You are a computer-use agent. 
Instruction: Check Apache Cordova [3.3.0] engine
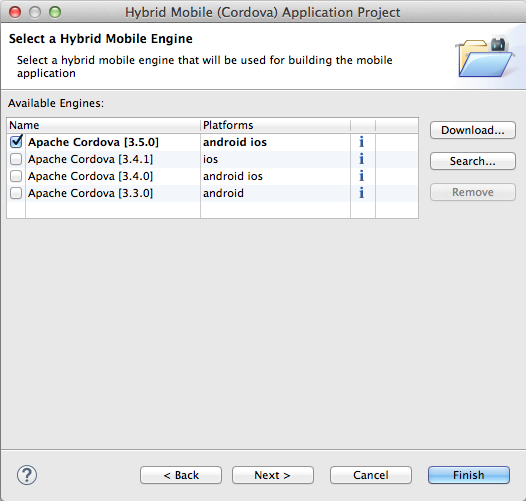16,193
